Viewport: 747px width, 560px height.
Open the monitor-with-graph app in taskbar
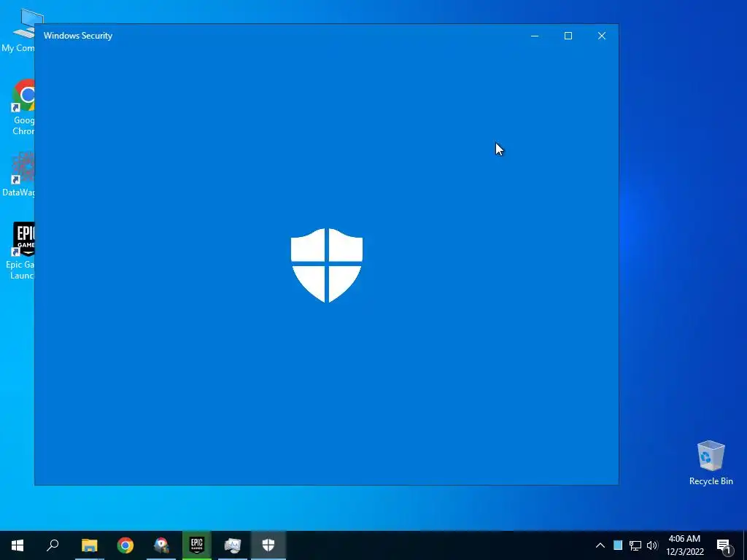click(233, 545)
